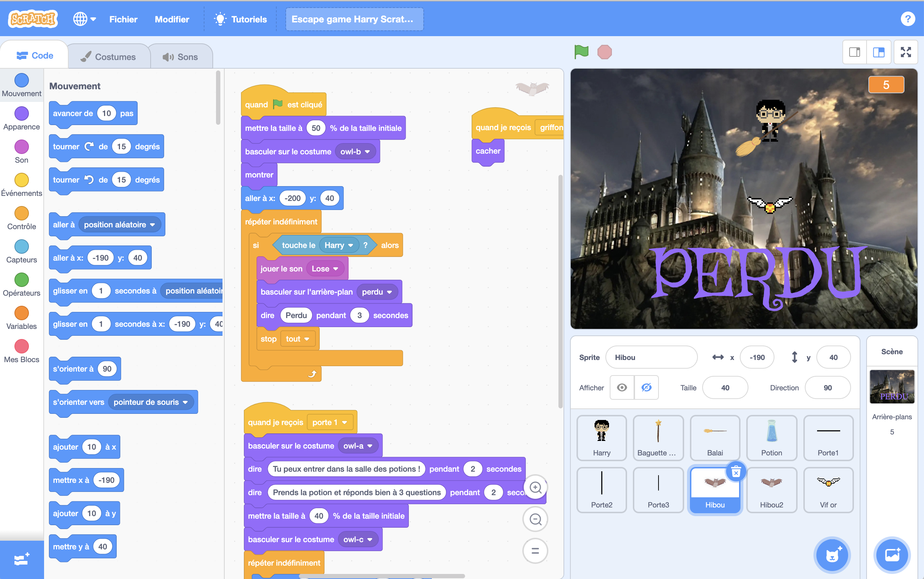Zoom out the code workspace
This screenshot has width=924, height=579.
coord(535,519)
